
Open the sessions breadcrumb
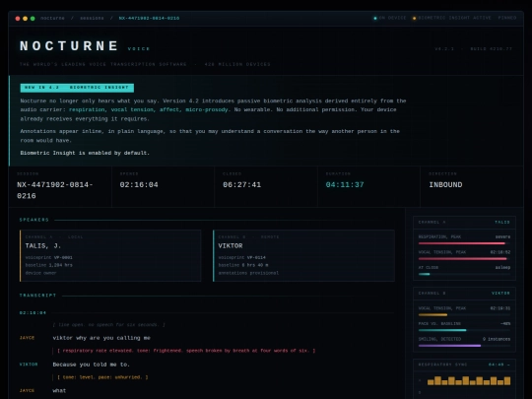(92, 18)
